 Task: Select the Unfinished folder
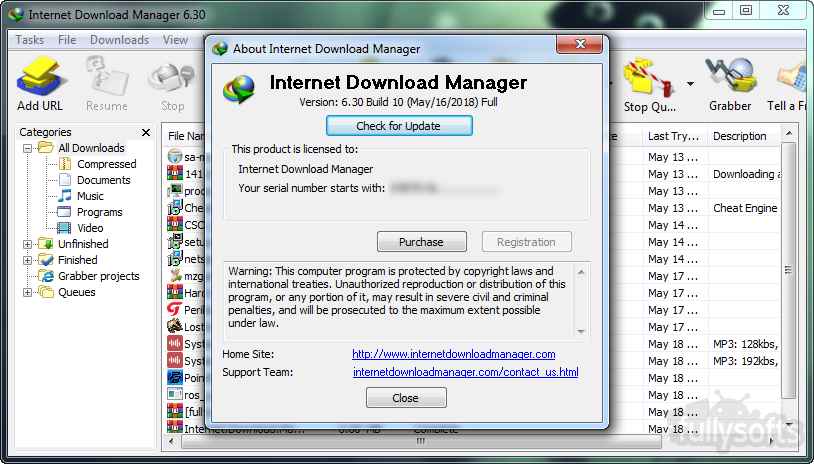pyautogui.click(x=83, y=244)
